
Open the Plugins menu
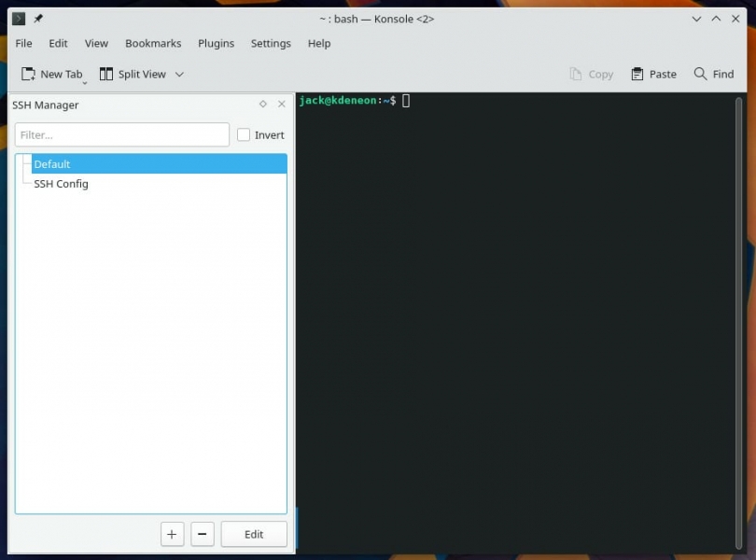pyautogui.click(x=216, y=43)
